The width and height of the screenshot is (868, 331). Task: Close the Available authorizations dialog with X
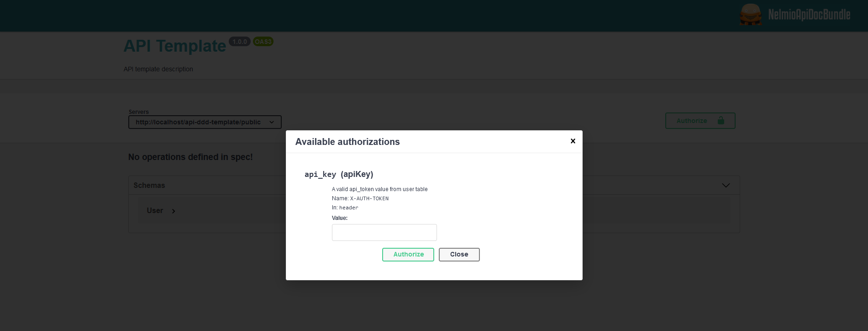[x=573, y=141]
